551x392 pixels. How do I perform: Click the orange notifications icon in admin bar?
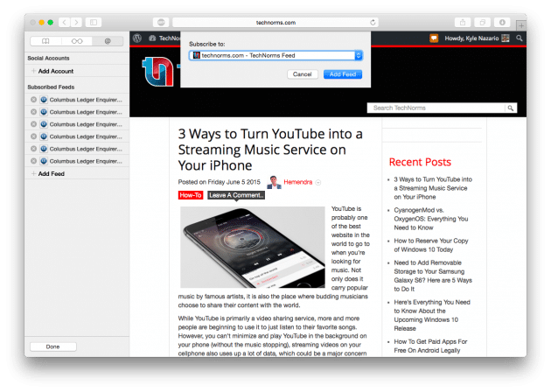pyautogui.click(x=434, y=38)
